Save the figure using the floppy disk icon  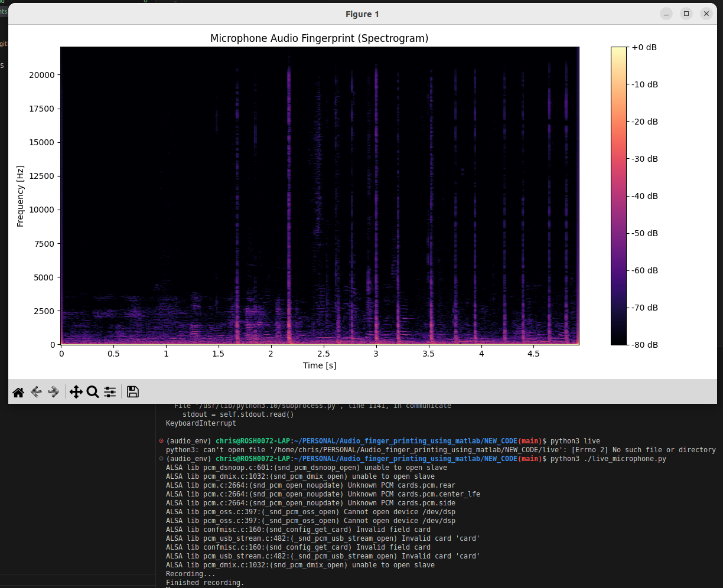133,392
